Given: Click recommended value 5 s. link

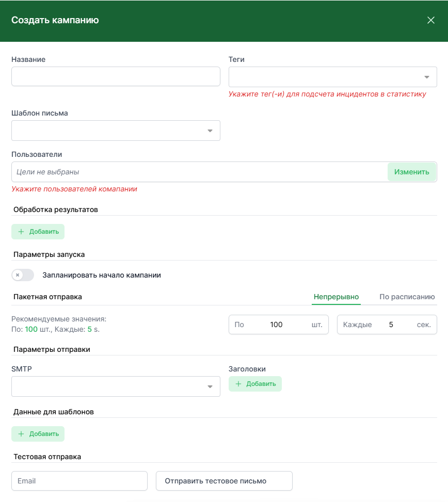Looking at the screenshot, I should 89,329.
